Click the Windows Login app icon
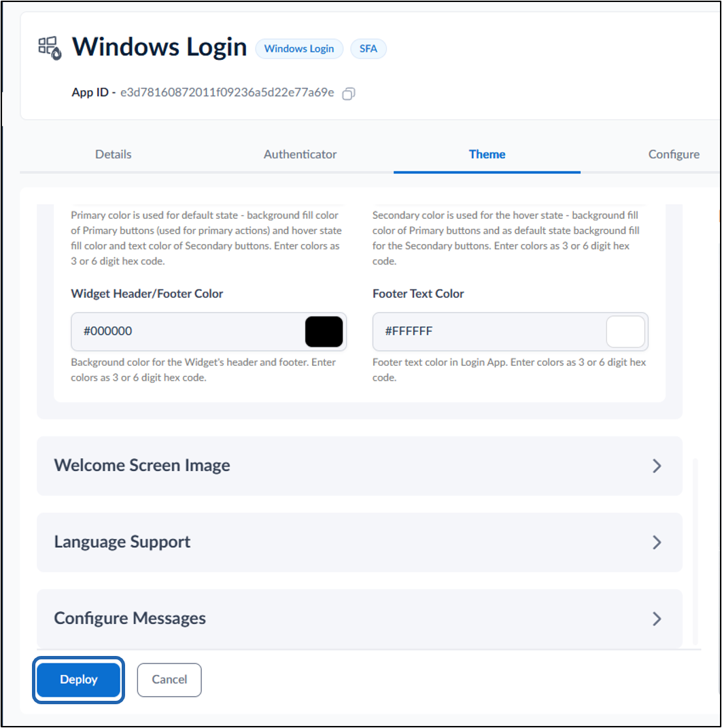This screenshot has height=728, width=722. [x=50, y=48]
